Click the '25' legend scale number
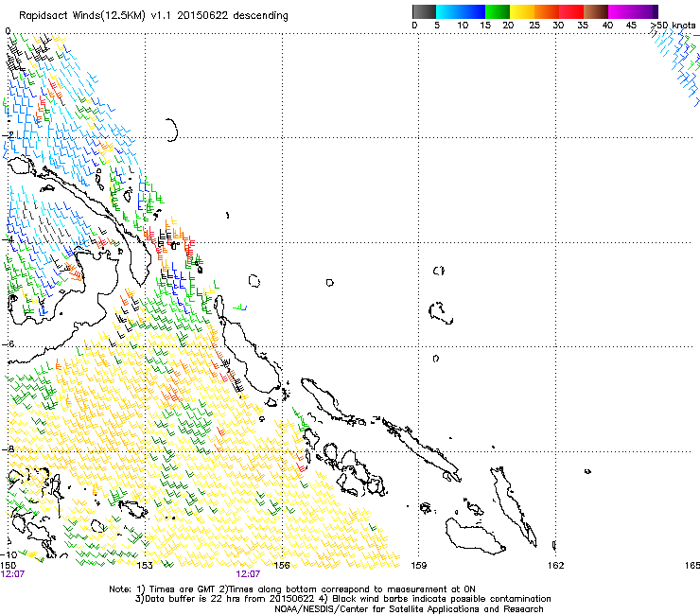 pyautogui.click(x=534, y=26)
